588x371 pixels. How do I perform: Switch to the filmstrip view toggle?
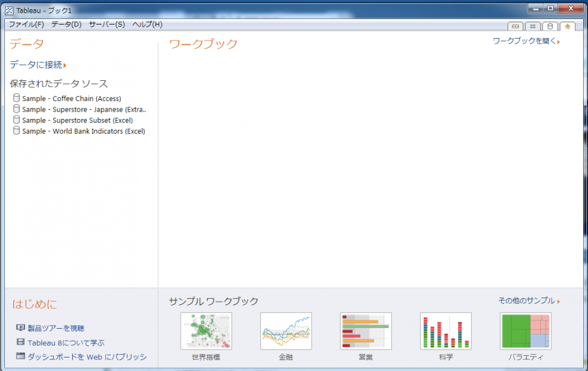click(x=515, y=26)
